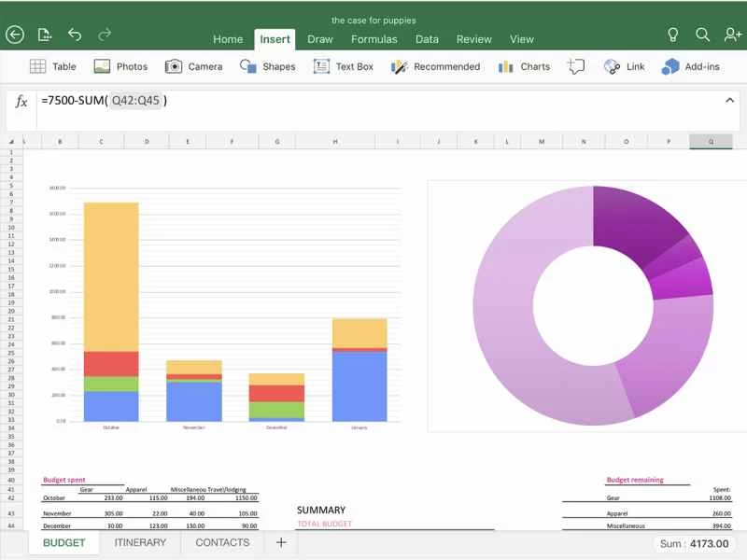Open the Formulas ribbon tab
This screenshot has width=747, height=560.
(x=373, y=39)
